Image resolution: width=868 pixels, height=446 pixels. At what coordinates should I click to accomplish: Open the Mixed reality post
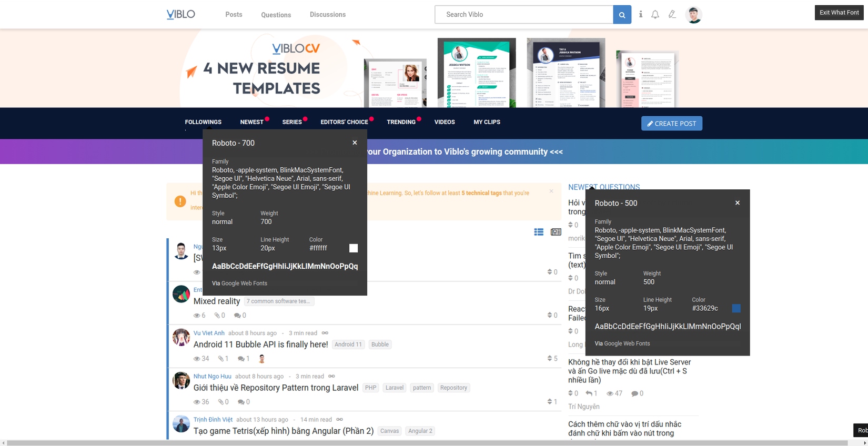(x=217, y=301)
